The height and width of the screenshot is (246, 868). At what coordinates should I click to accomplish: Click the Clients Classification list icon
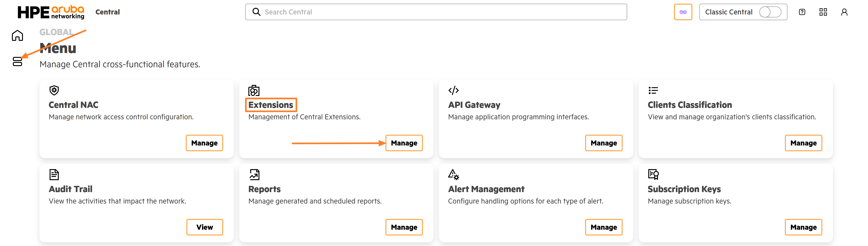pyautogui.click(x=653, y=90)
